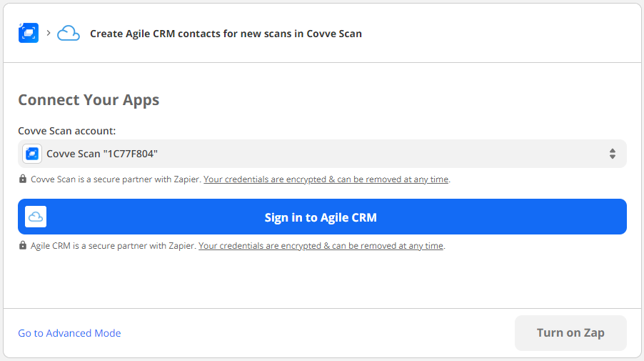Image resolution: width=644 pixels, height=361 pixels.
Task: Open credentials link under Covve Scan account
Action: click(326, 179)
